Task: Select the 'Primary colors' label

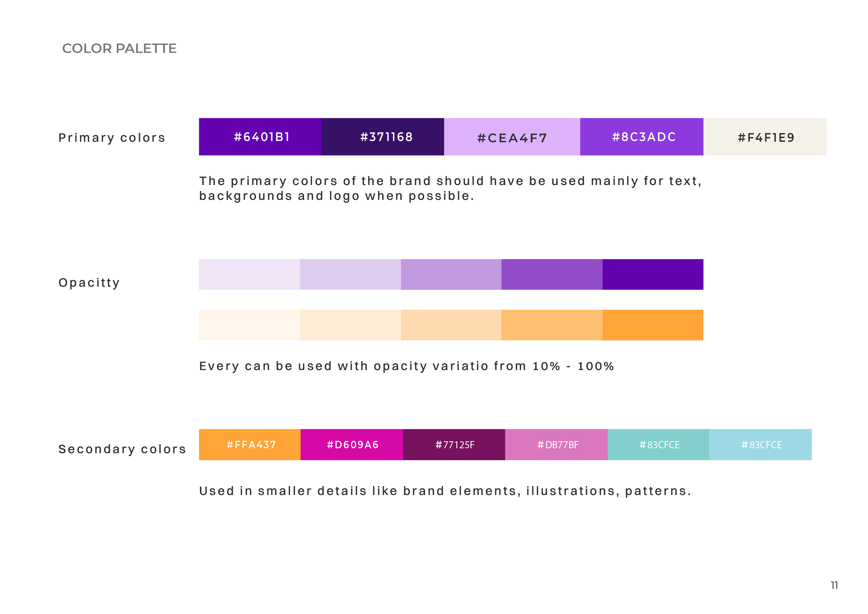Action: (112, 138)
